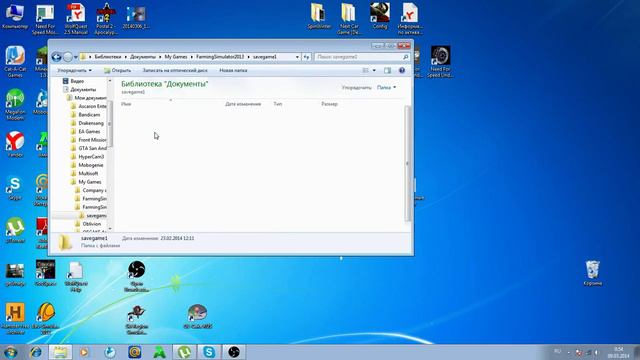Select Документы in the navigation tree
640x360 pixels.
[x=80, y=89]
